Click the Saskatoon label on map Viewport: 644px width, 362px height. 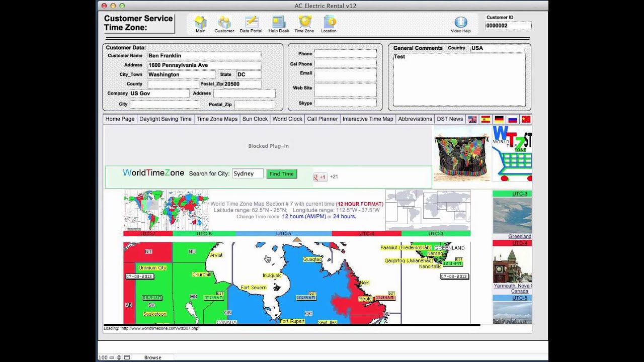coord(154,314)
